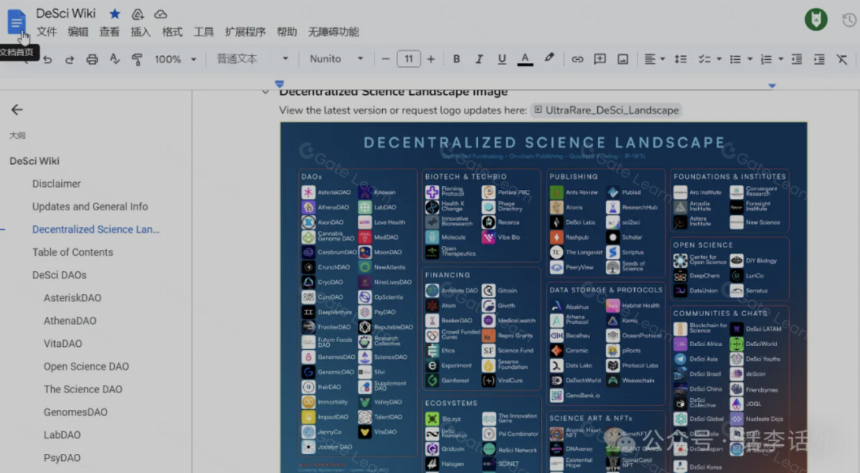The width and height of the screenshot is (860, 473).
Task: Insert a checklist
Action: click(x=704, y=59)
